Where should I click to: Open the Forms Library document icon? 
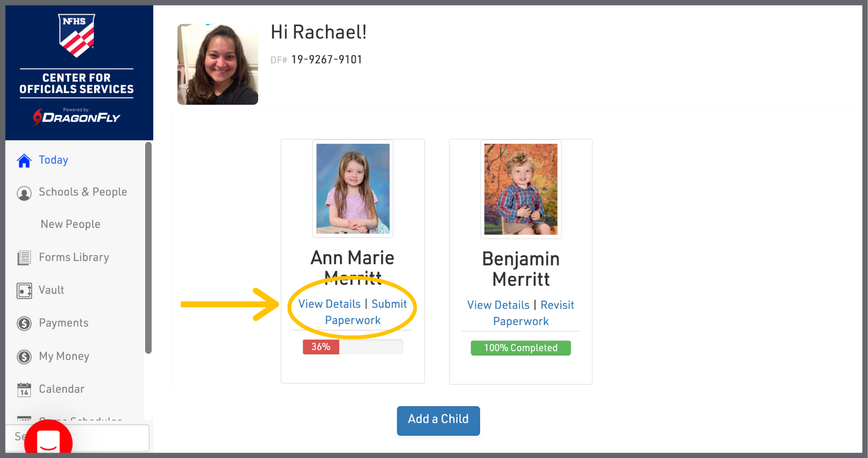coord(24,258)
